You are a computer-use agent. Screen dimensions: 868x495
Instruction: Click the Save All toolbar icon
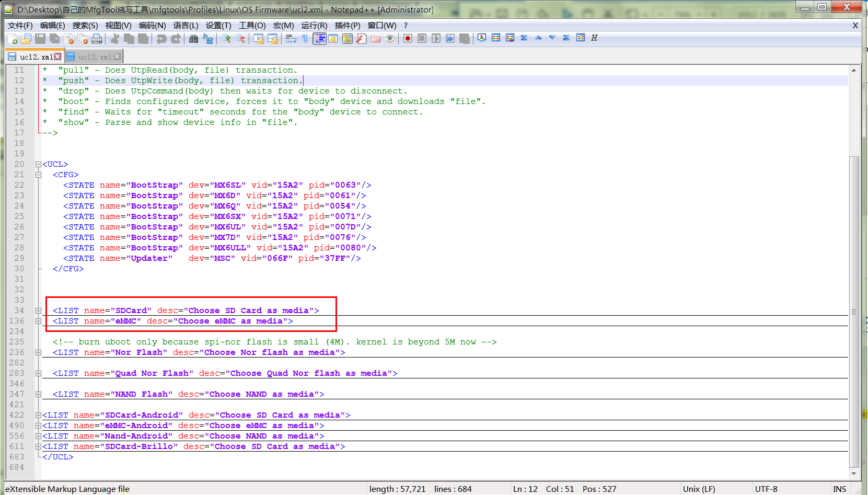[x=54, y=38]
